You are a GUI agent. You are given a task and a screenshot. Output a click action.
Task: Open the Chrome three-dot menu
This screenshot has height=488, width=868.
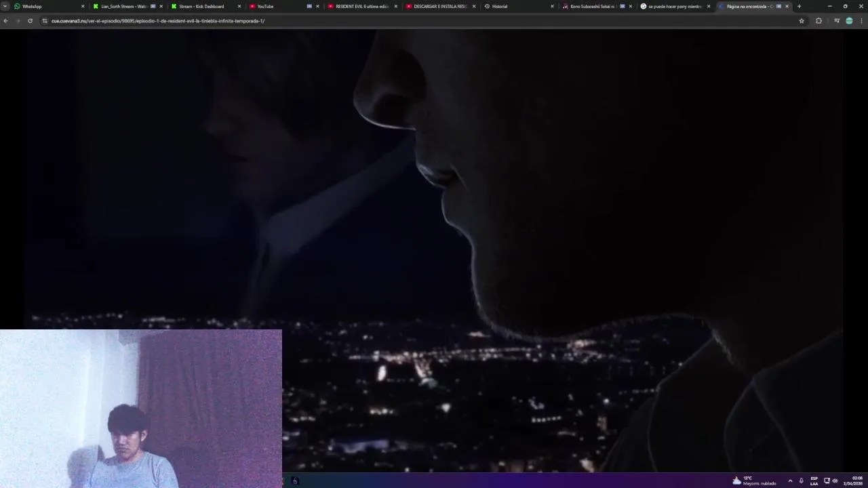(862, 21)
